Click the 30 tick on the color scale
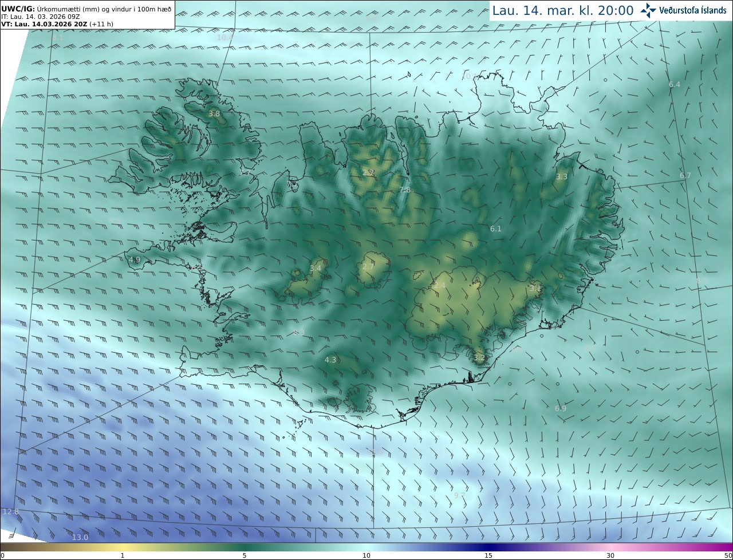This screenshot has height=560, width=733. coord(610,555)
